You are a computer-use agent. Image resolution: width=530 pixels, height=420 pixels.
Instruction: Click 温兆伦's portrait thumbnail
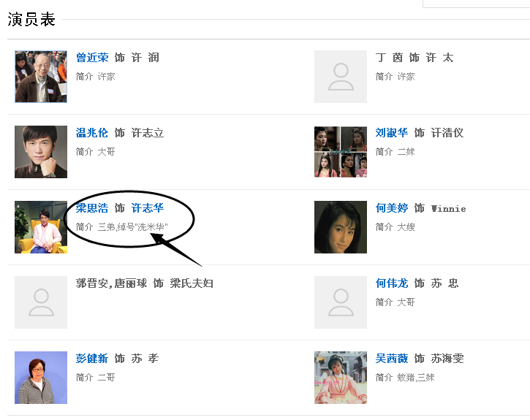click(x=41, y=152)
